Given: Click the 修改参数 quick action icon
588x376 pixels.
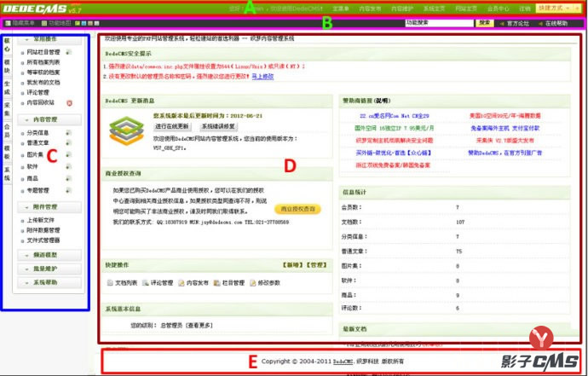Looking at the screenshot, I should point(252,281).
